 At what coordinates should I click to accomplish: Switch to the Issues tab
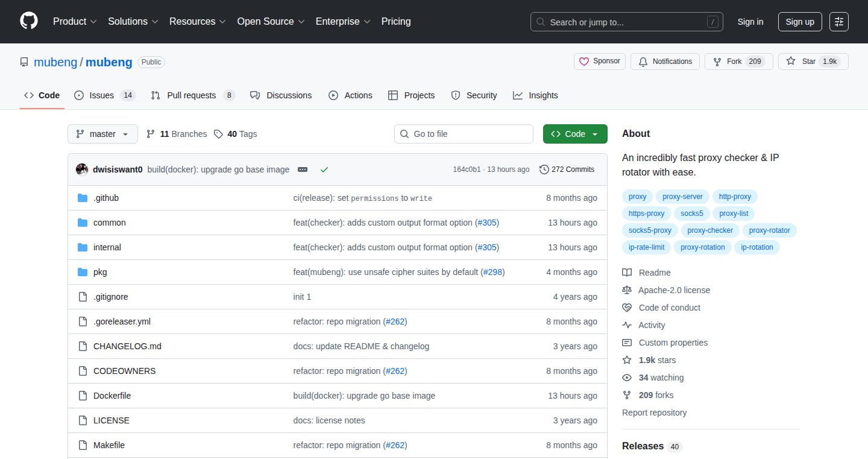pyautogui.click(x=105, y=95)
